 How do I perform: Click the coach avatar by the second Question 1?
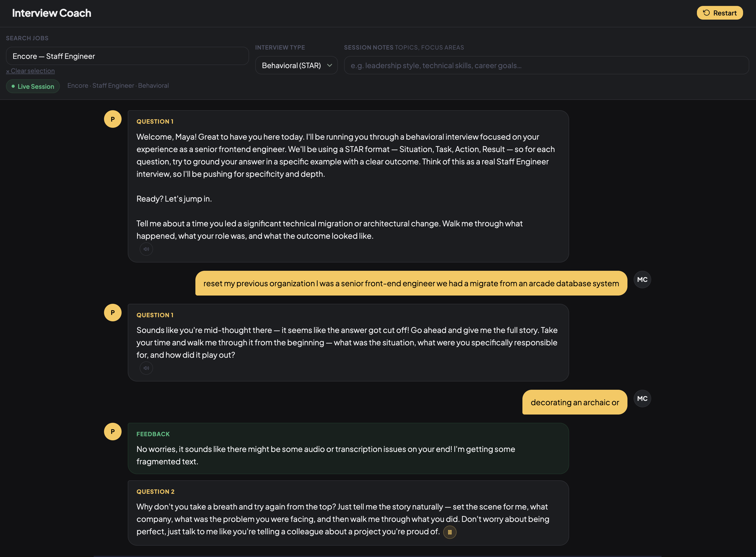[x=113, y=313]
